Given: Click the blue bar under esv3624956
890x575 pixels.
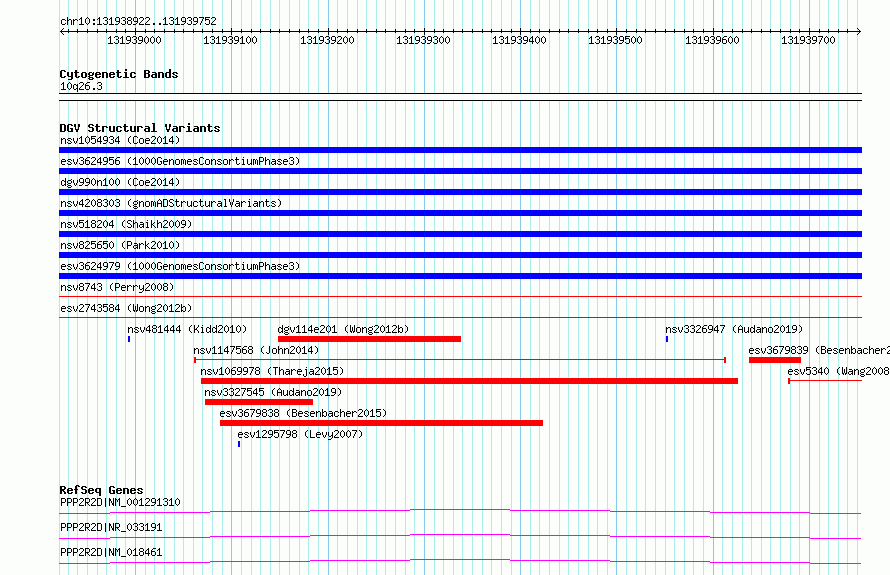Looking at the screenshot, I should click(460, 171).
